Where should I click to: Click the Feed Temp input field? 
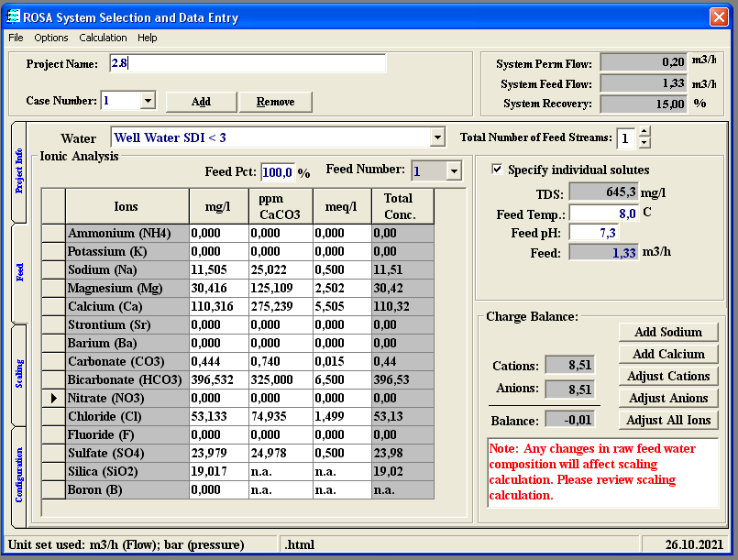pos(603,214)
